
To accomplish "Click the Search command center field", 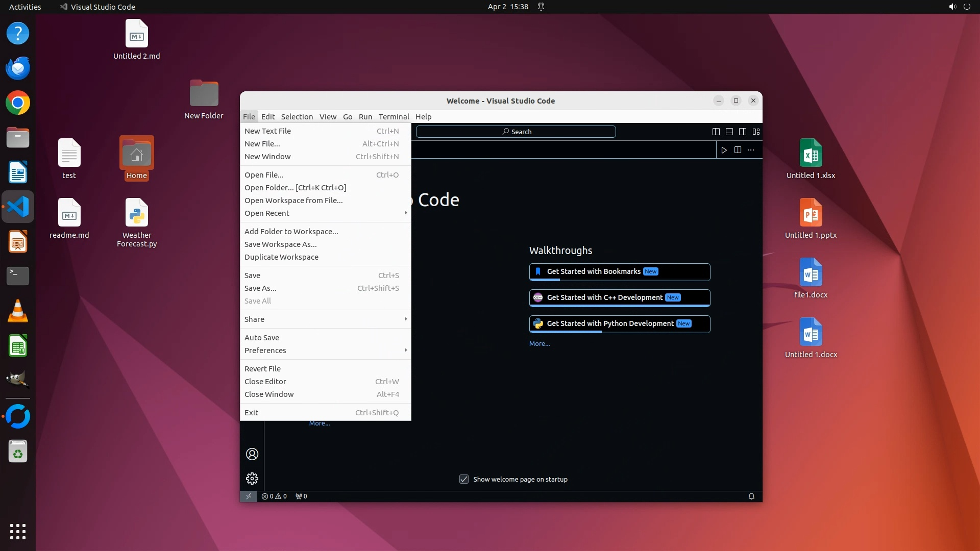I will tap(516, 132).
